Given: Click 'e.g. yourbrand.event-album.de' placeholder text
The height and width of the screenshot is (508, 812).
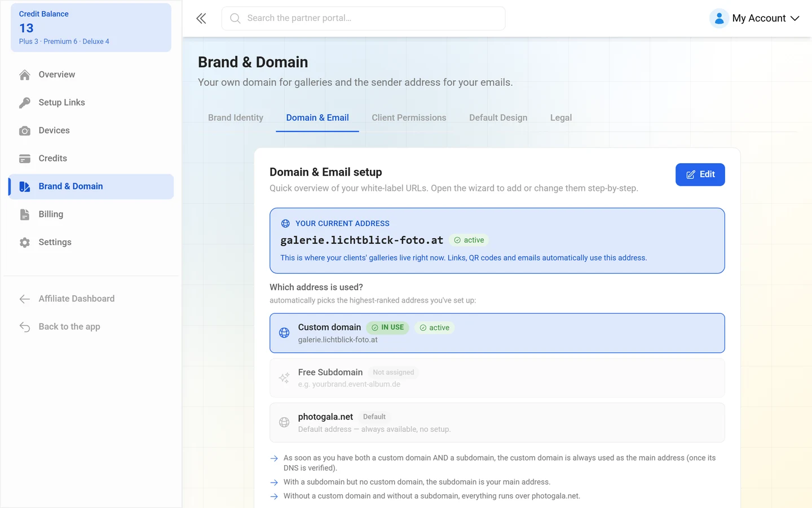Looking at the screenshot, I should point(349,384).
